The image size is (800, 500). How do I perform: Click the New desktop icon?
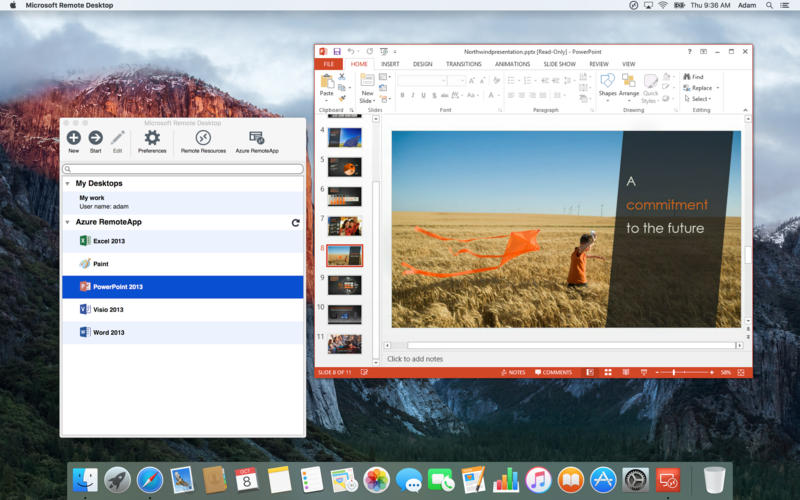(x=73, y=138)
